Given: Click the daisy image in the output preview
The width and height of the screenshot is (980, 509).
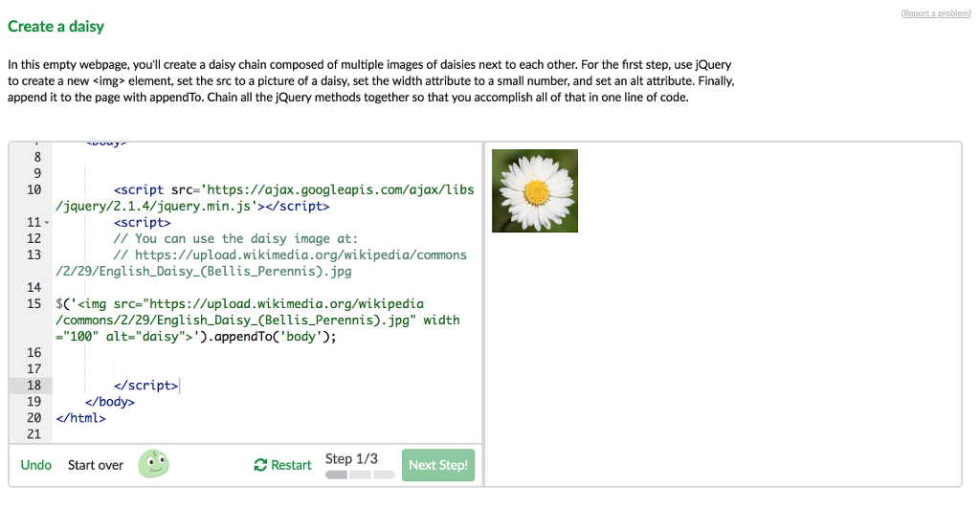Looking at the screenshot, I should (x=535, y=190).
